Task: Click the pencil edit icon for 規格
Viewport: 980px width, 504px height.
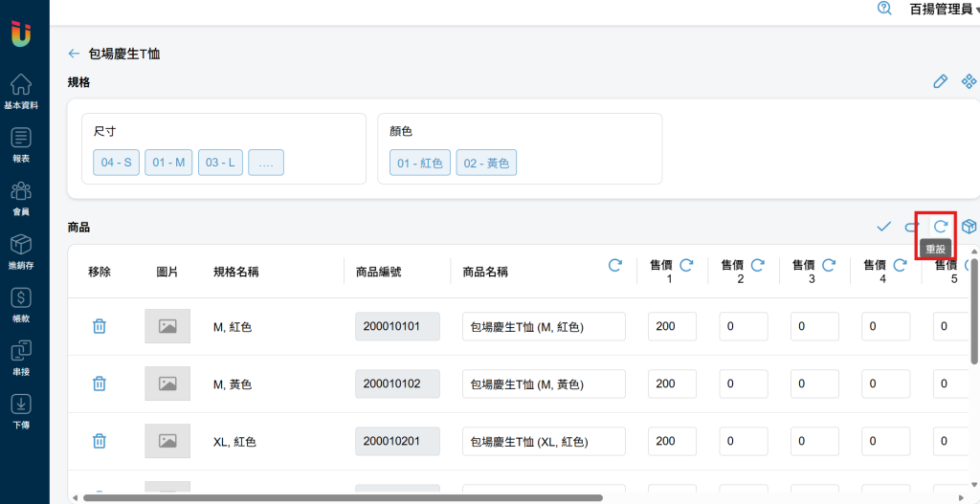Action: [940, 82]
